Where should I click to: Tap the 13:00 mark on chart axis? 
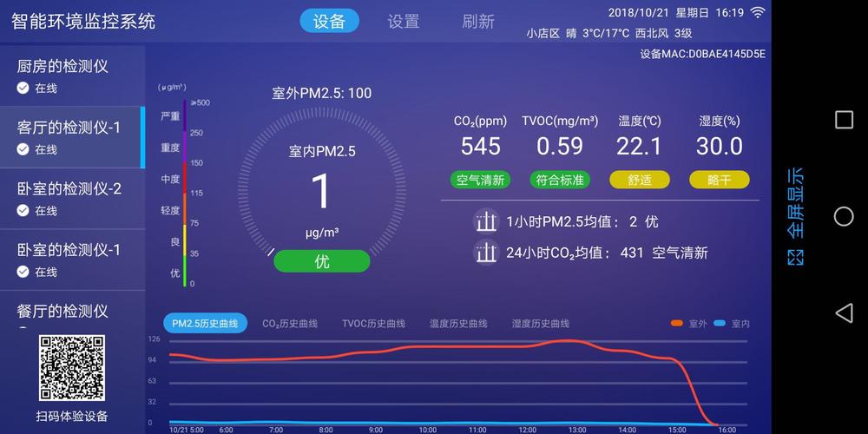[577, 430]
